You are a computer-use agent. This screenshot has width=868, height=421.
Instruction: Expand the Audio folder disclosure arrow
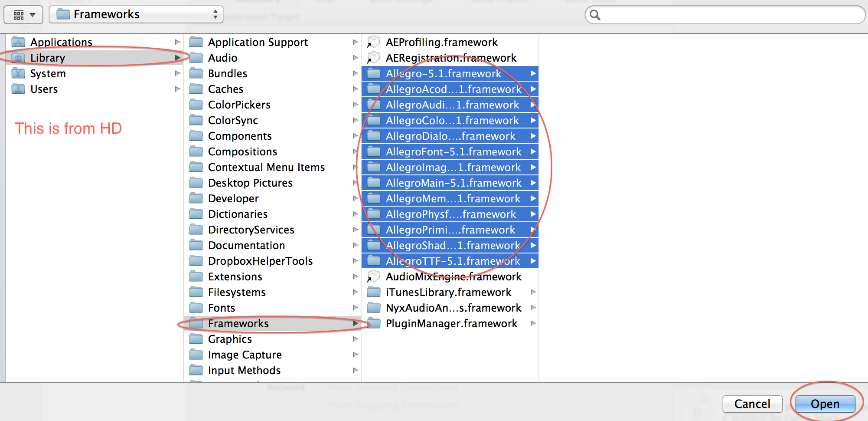click(x=355, y=58)
